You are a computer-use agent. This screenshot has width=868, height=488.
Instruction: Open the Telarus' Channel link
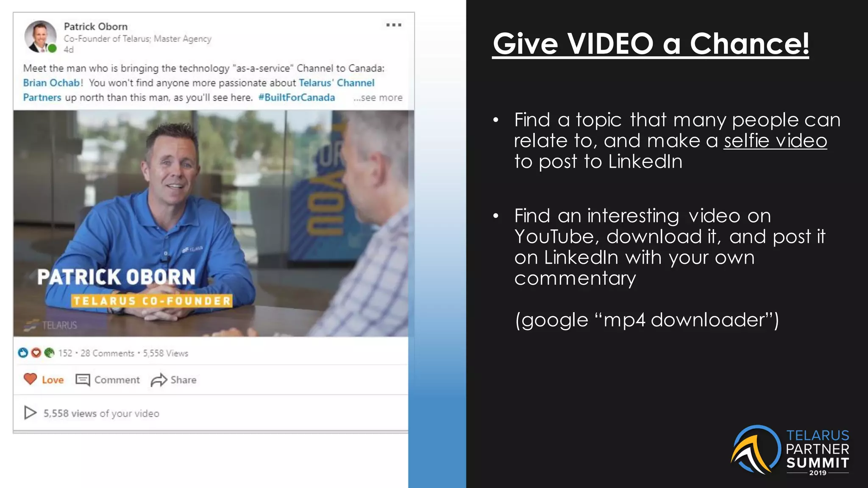pyautogui.click(x=337, y=83)
